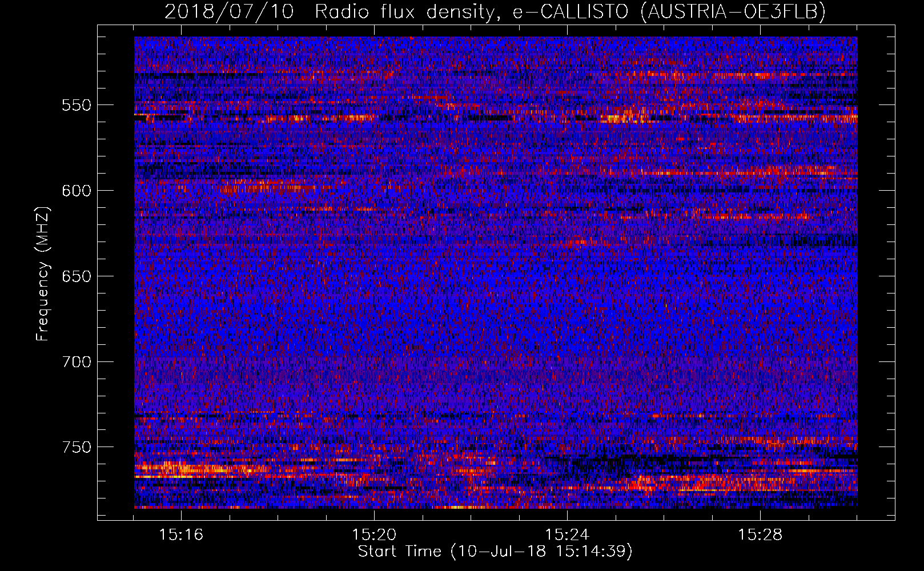
Task: Click the 'Start Time (10-Jul-18 15:14:39)' label
Action: [495, 552]
